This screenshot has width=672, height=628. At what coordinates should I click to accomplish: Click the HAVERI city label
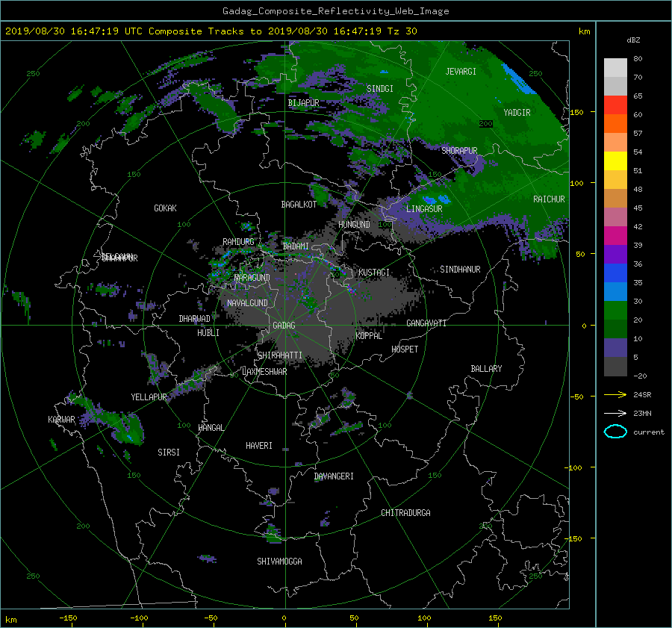coord(259,446)
